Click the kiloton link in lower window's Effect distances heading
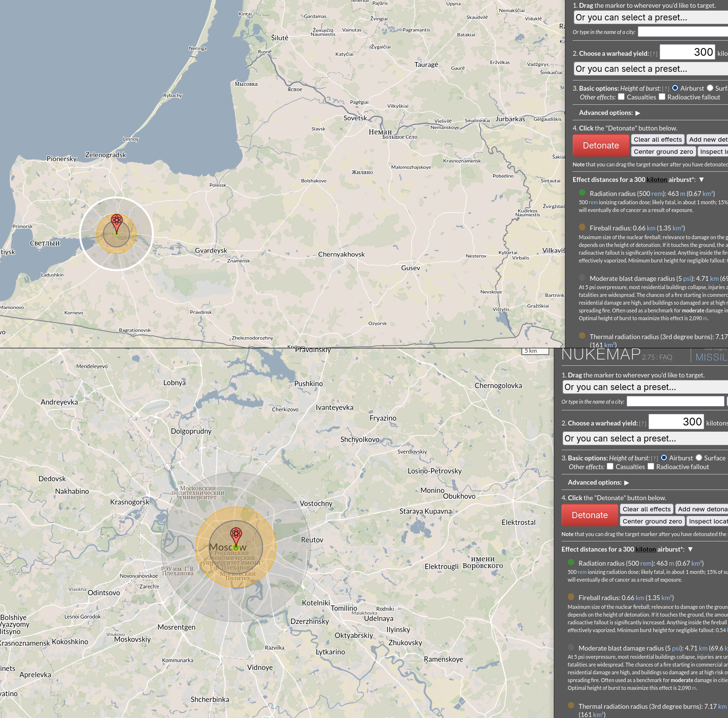Image resolution: width=728 pixels, height=718 pixels. [645, 549]
